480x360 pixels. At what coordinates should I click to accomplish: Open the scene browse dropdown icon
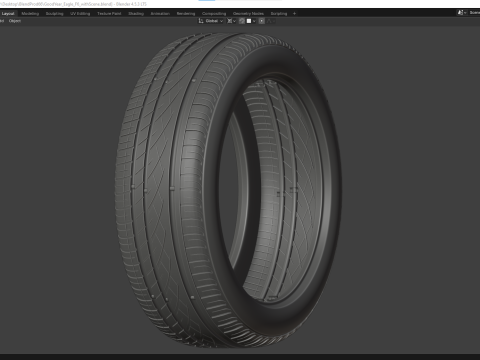click(462, 13)
